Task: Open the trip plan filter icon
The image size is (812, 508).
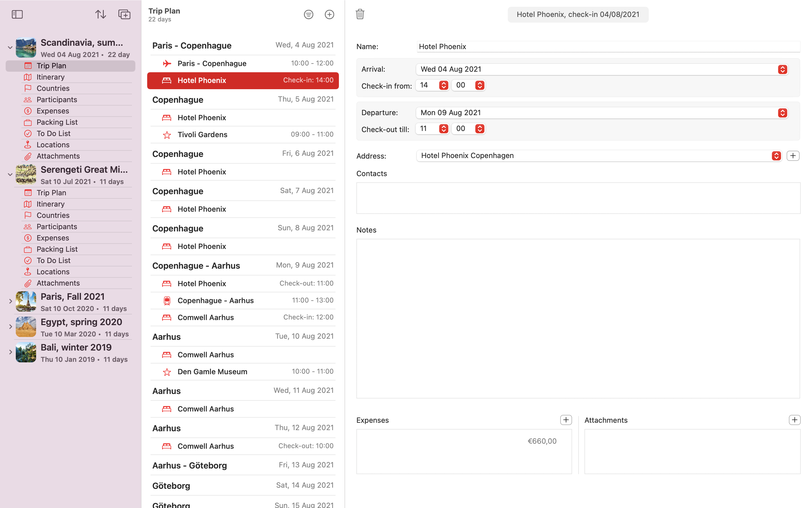Action: click(x=308, y=14)
